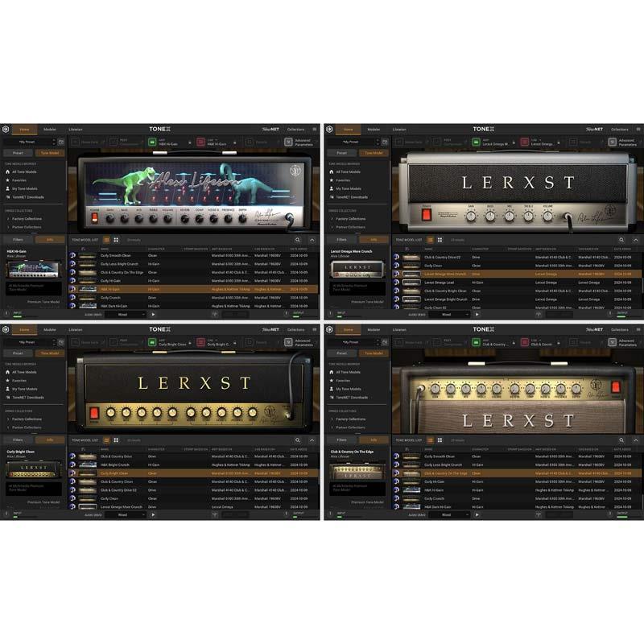Select list view icon in the Curly Bright Clean window

107,440
